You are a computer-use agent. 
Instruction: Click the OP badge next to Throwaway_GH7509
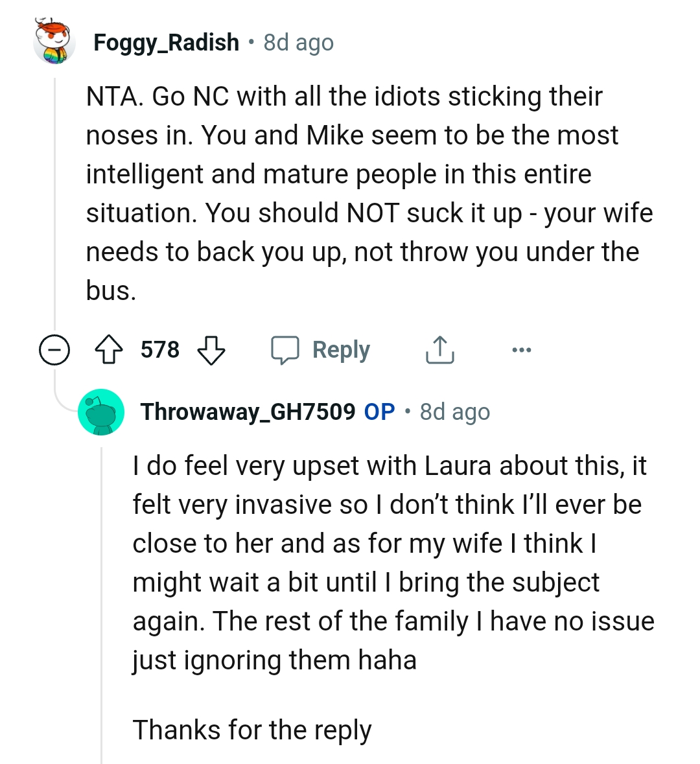pos(380,411)
